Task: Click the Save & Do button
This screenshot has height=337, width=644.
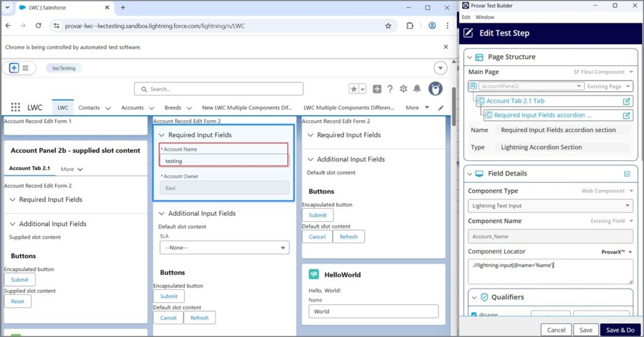Action: [619, 329]
